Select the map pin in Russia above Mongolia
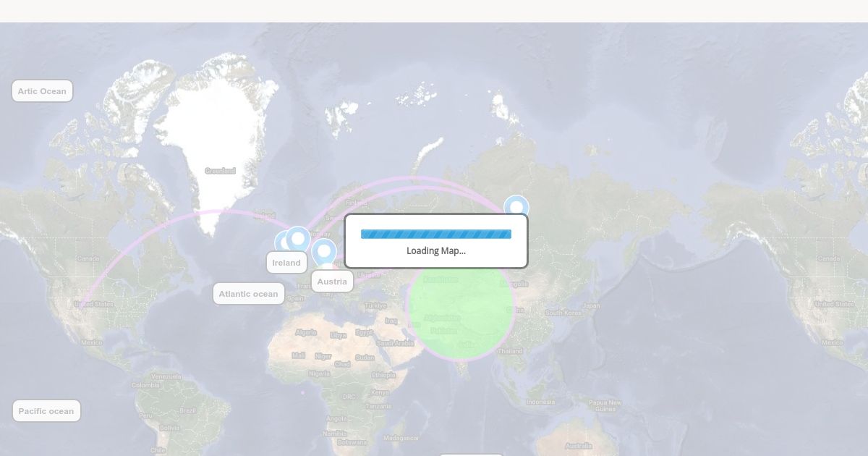 (516, 207)
